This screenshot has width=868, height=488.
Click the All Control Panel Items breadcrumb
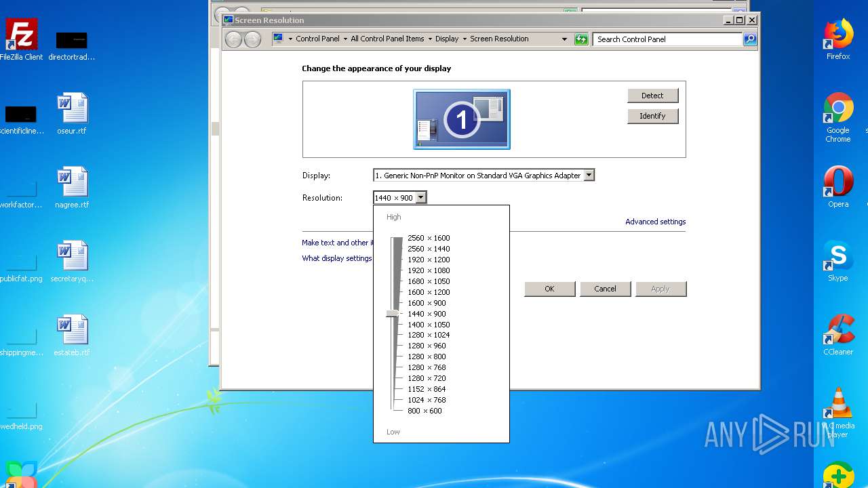point(387,39)
